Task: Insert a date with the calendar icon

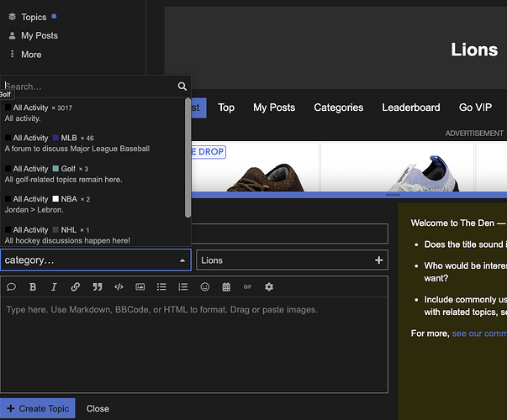Action: point(226,287)
